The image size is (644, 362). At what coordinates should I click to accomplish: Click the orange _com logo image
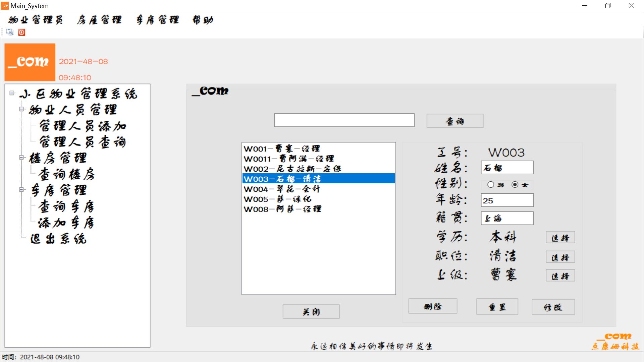(30, 62)
